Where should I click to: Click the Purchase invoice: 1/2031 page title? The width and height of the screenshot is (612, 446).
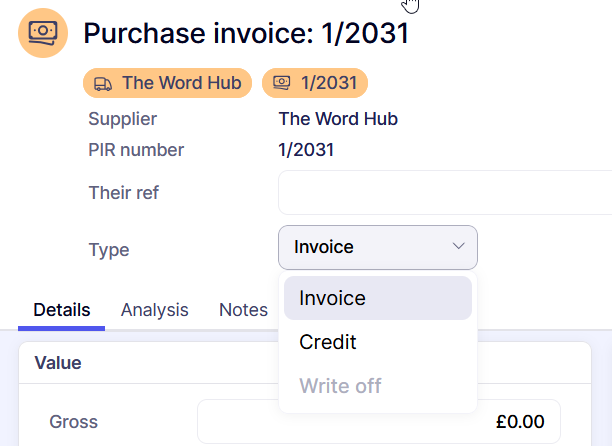click(x=246, y=33)
